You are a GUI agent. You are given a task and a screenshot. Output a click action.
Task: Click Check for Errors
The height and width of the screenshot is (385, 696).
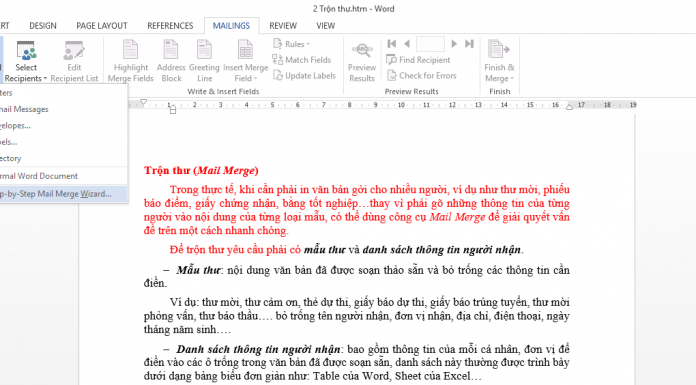click(422, 75)
